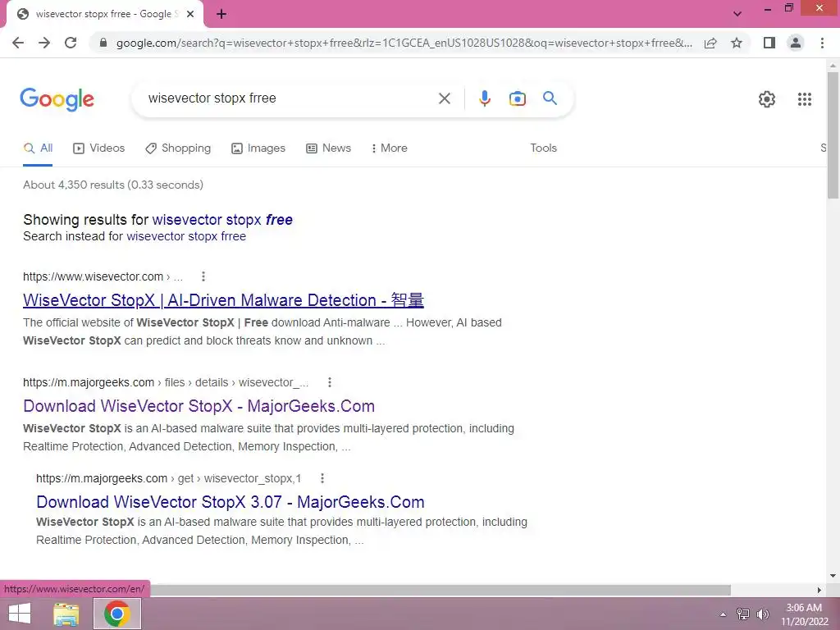
Task: Open the volume tray icon
Action: [762, 614]
